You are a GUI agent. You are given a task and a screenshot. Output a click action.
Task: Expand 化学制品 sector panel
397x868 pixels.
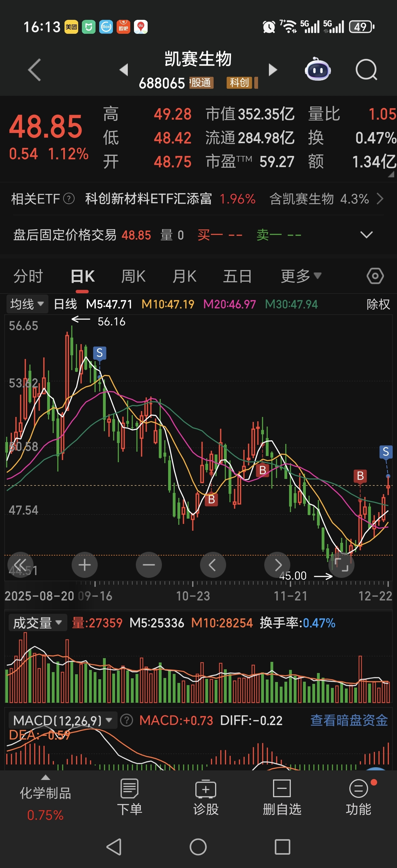(x=46, y=799)
